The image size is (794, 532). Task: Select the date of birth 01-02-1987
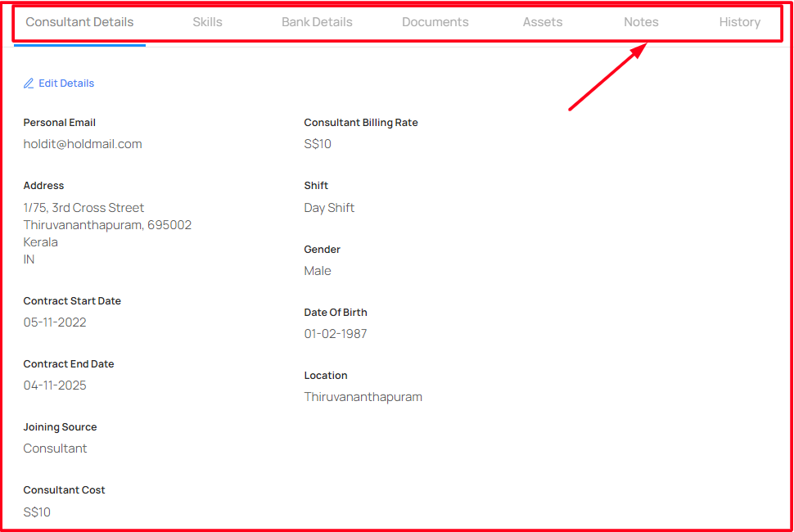[336, 334]
